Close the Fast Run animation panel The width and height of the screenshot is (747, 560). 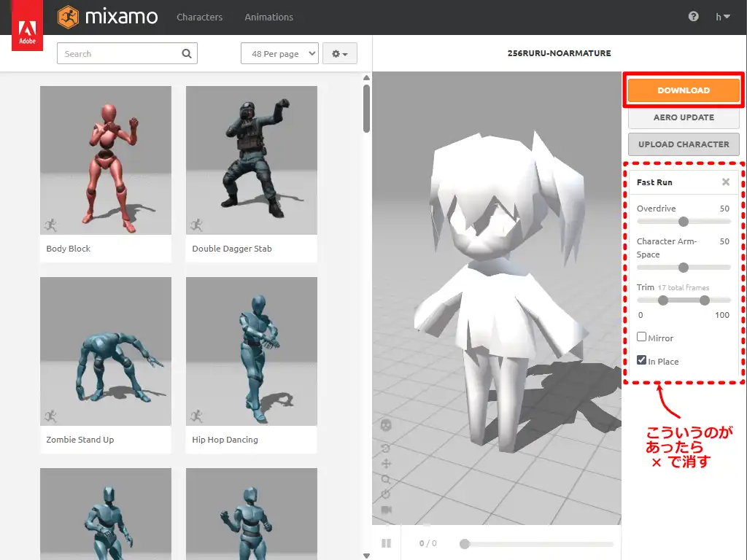pos(726,182)
